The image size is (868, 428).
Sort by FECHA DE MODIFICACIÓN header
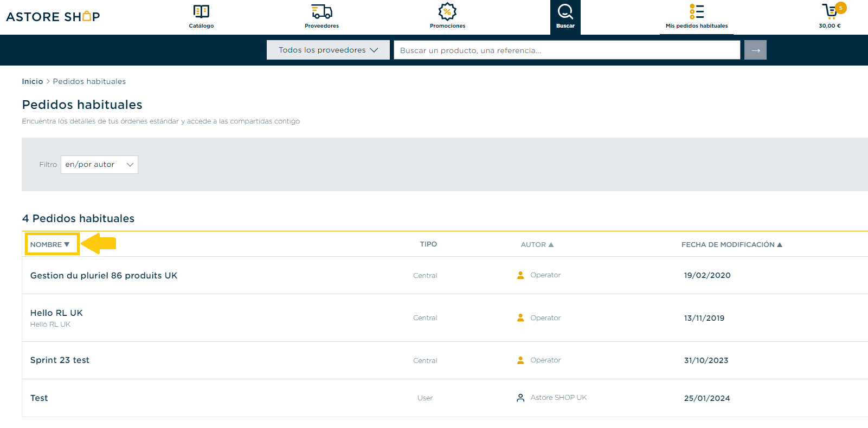coord(732,244)
